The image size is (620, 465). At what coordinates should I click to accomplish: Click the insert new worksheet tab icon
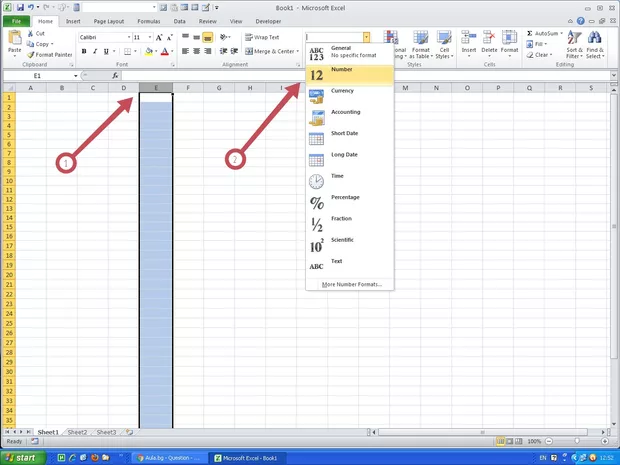(x=129, y=432)
